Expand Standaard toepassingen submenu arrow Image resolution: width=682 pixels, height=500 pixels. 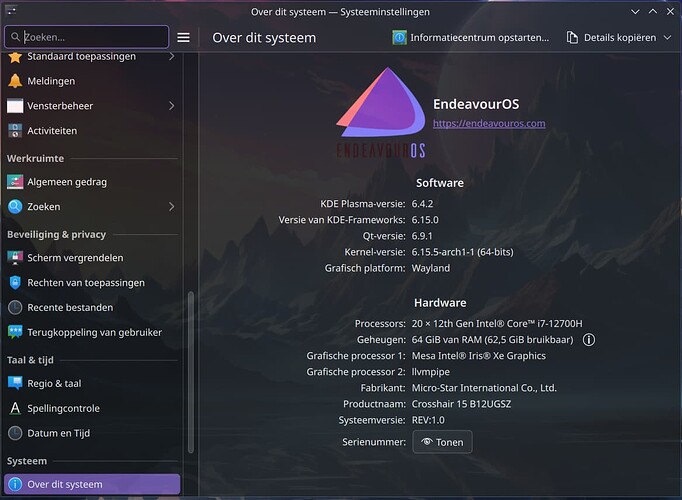pyautogui.click(x=171, y=56)
